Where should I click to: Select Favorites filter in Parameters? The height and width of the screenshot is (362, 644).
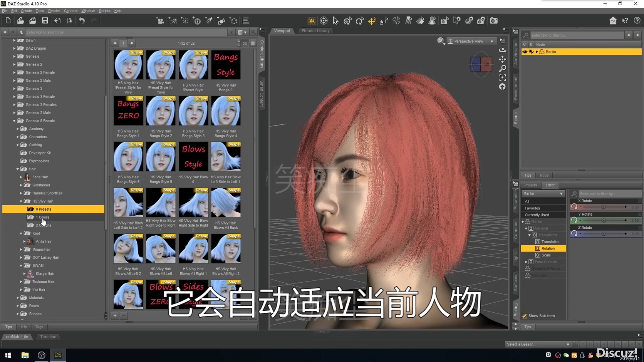(x=543, y=208)
